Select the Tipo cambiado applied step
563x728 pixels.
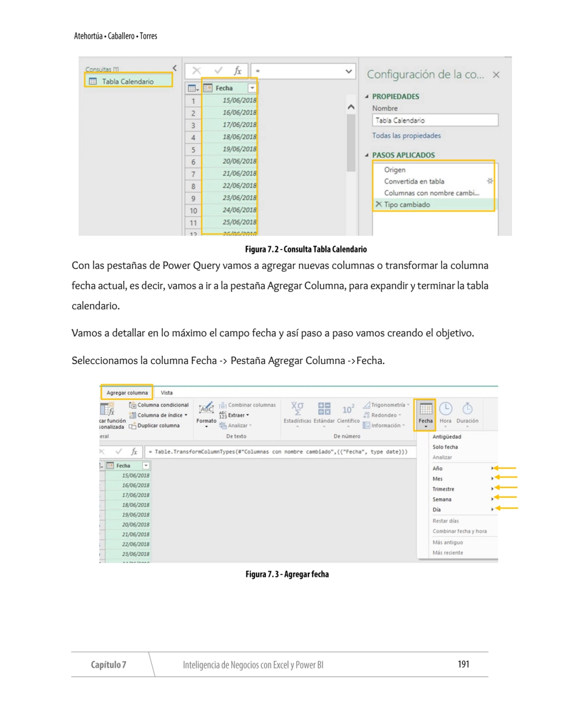pyautogui.click(x=407, y=204)
